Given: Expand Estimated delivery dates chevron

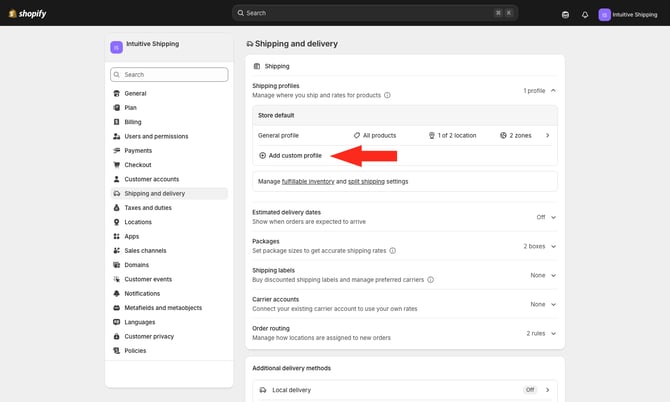Looking at the screenshot, I should (553, 217).
